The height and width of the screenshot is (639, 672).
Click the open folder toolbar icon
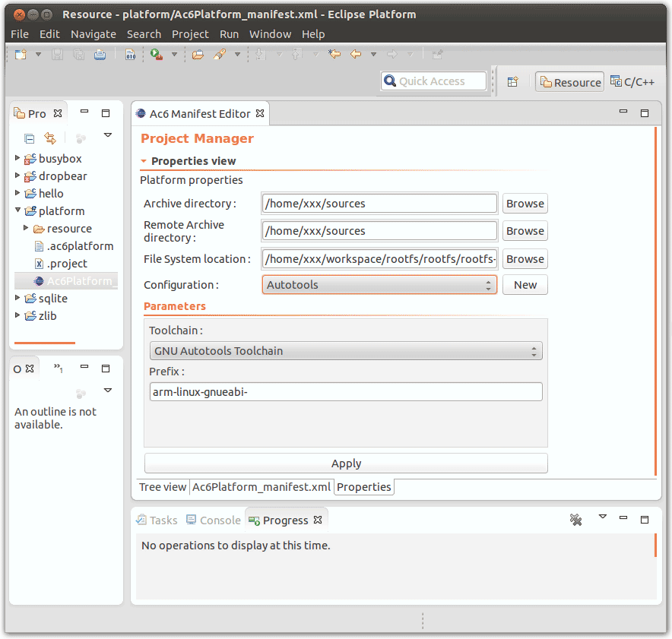[x=198, y=55]
